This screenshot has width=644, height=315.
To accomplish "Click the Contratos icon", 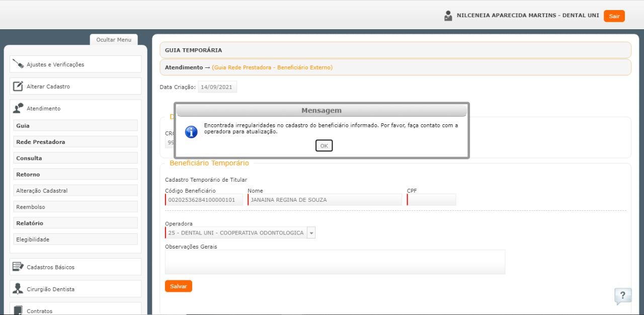I will coord(18,310).
